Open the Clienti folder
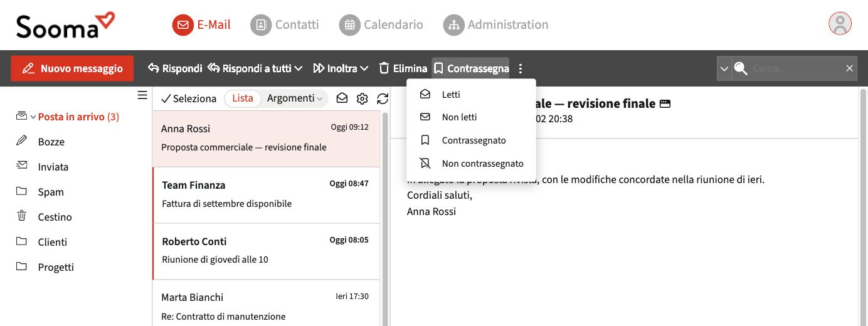This screenshot has width=868, height=326. pyautogui.click(x=53, y=242)
